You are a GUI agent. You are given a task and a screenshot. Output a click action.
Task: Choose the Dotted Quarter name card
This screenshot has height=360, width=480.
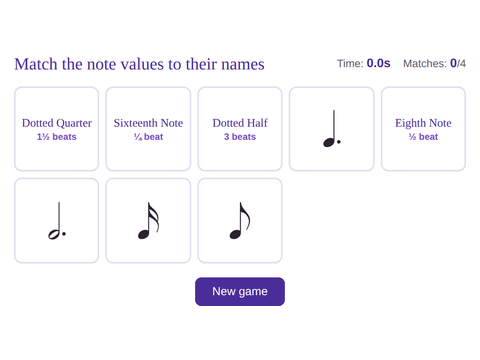click(x=56, y=129)
